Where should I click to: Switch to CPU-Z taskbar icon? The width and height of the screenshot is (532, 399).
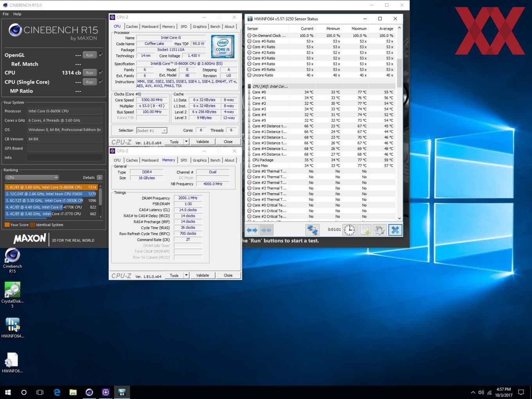pyautogui.click(x=106, y=392)
